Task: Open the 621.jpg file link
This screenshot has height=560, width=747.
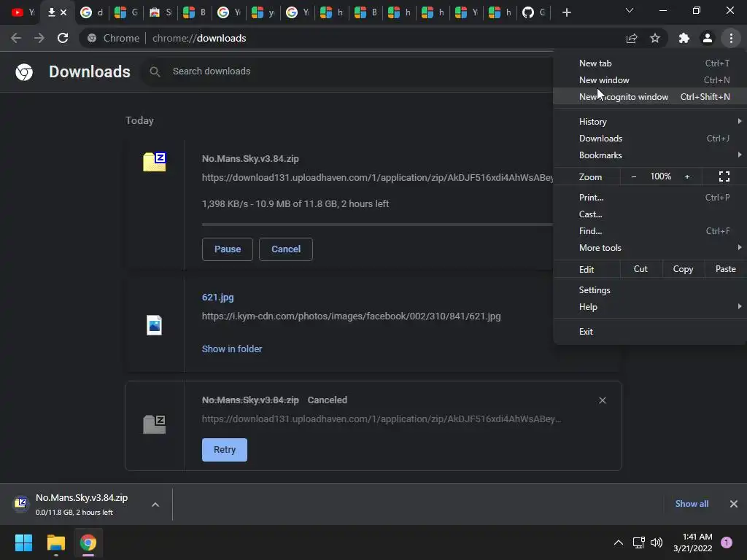Action: tap(217, 297)
